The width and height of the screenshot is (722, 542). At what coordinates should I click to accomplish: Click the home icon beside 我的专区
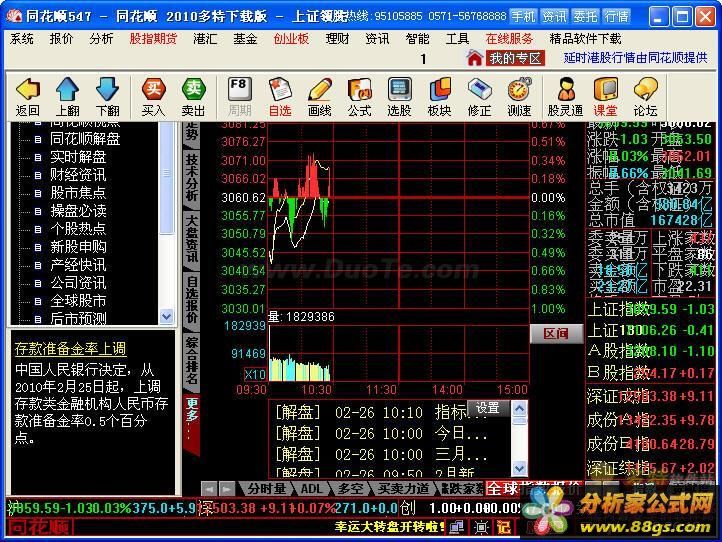(x=474, y=58)
